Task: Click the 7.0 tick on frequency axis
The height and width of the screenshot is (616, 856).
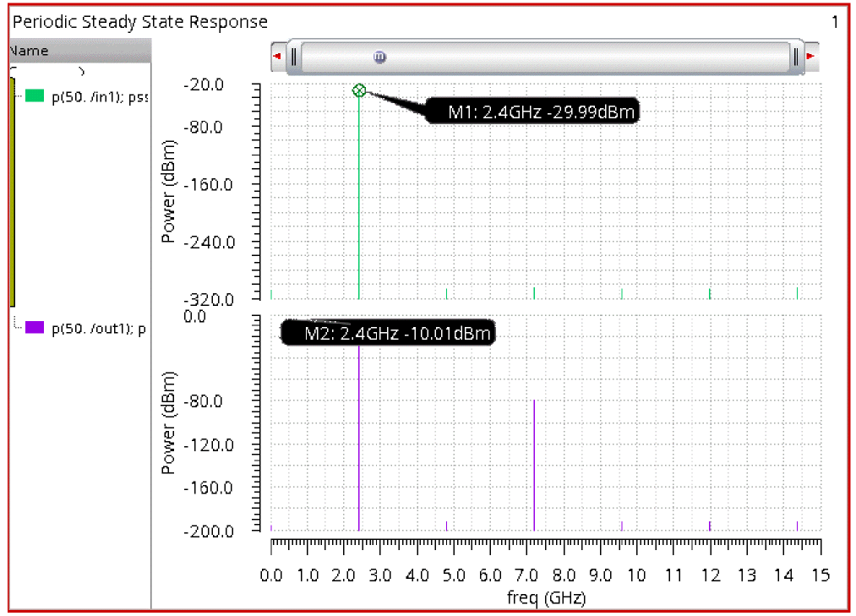Action: click(x=526, y=575)
